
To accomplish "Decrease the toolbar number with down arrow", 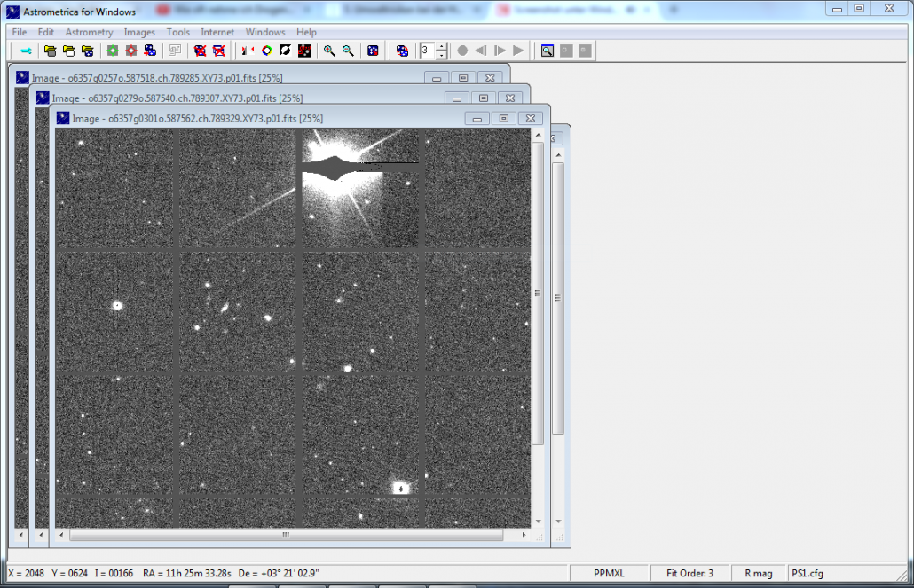I will click(x=442, y=55).
